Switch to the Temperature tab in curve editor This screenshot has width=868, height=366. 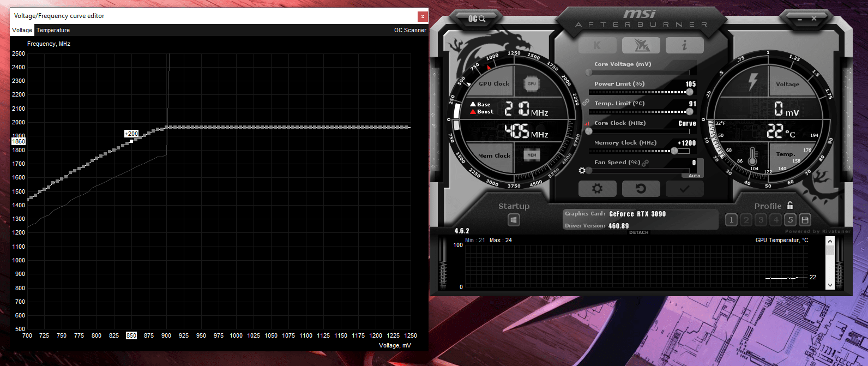53,31
